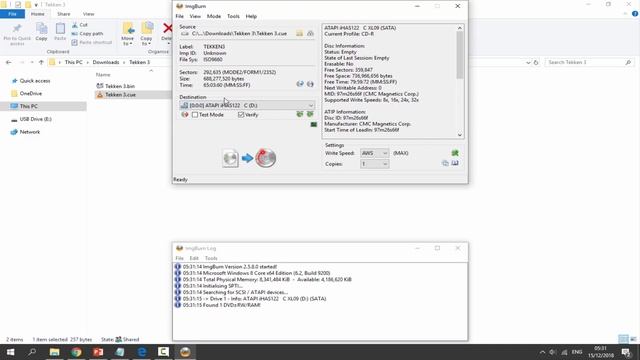Click the dark green display icon below Verify
The height and width of the screenshot is (360, 640).
coord(313,124)
